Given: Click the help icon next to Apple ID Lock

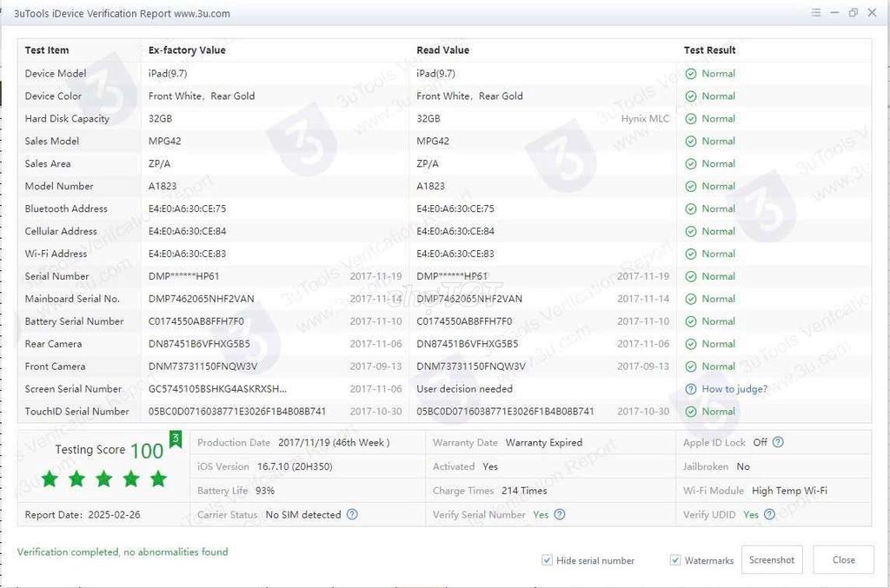Looking at the screenshot, I should [778, 442].
